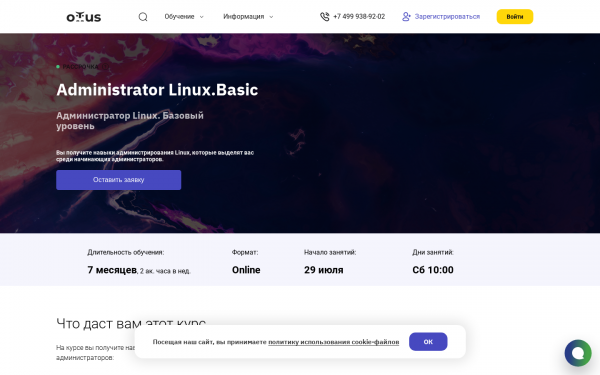The width and height of the screenshot is (600, 375).
Task: Click the Online format value
Action: tap(246, 270)
